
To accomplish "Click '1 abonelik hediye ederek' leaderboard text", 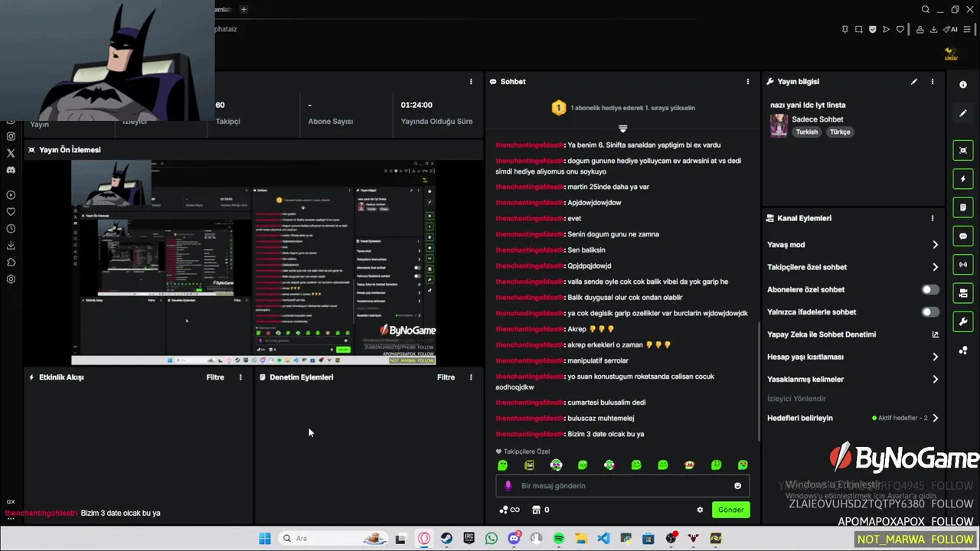I will 632,108.
